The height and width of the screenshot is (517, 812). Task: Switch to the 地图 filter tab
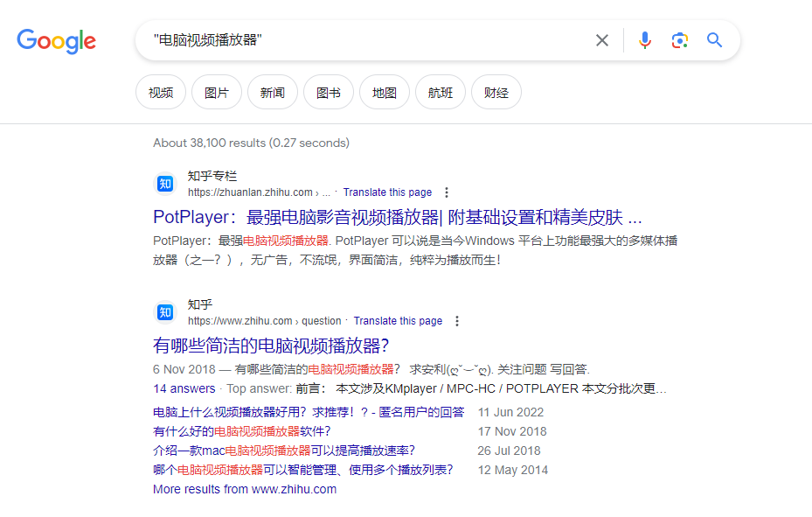(x=385, y=92)
